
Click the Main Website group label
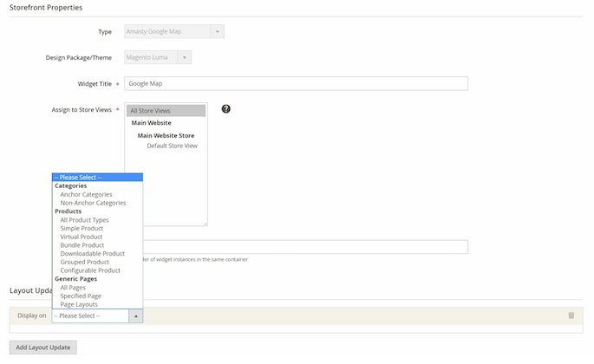pos(151,123)
